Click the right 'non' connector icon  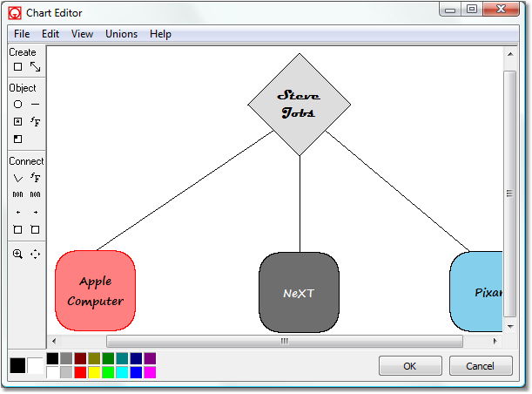click(x=36, y=194)
